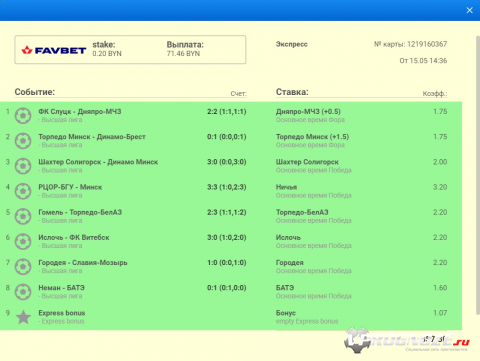480x361 pixels.
Task: Click the Ничья bet selection
Action: coord(286,187)
